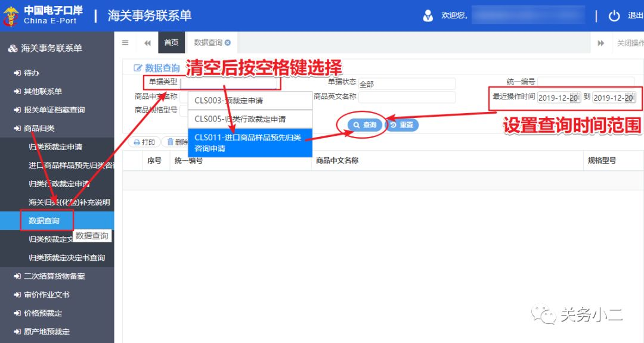The width and height of the screenshot is (644, 343).
Task: Click the 序号 column header
Action: click(x=154, y=160)
